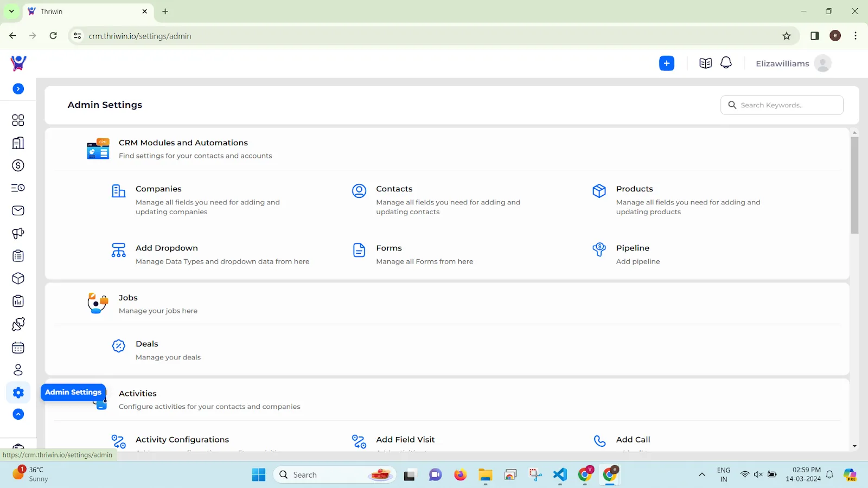Screen dimensions: 868x488
Task: Open Add Call settings
Action: click(633, 440)
